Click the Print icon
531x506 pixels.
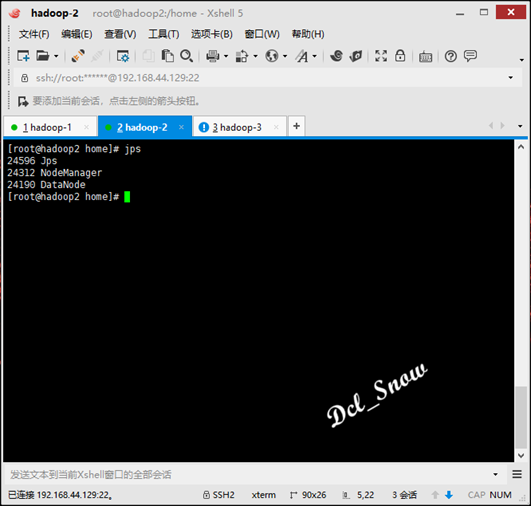[213, 56]
